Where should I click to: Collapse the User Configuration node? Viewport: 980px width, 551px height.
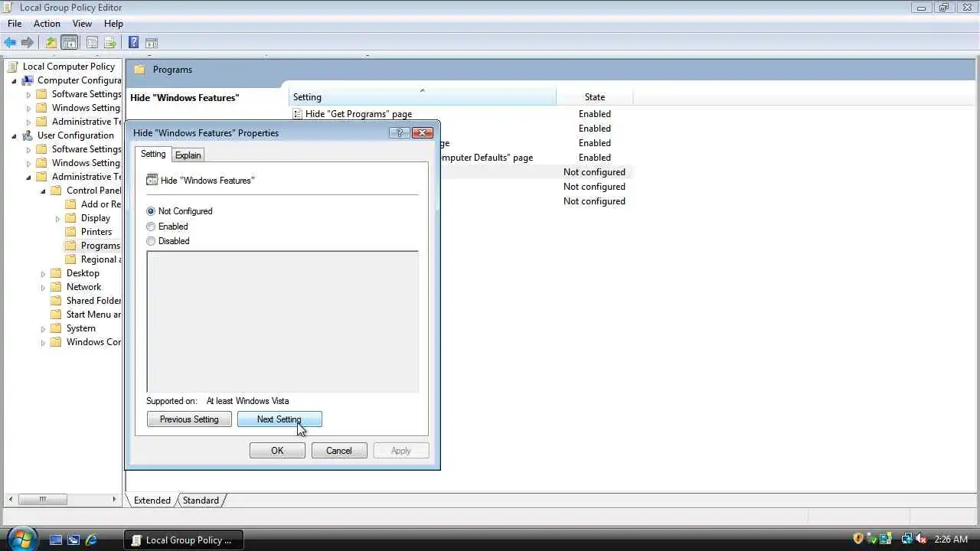pyautogui.click(x=14, y=135)
